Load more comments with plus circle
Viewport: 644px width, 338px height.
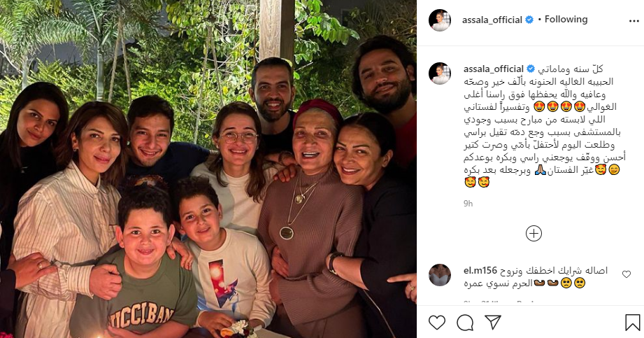tap(534, 234)
